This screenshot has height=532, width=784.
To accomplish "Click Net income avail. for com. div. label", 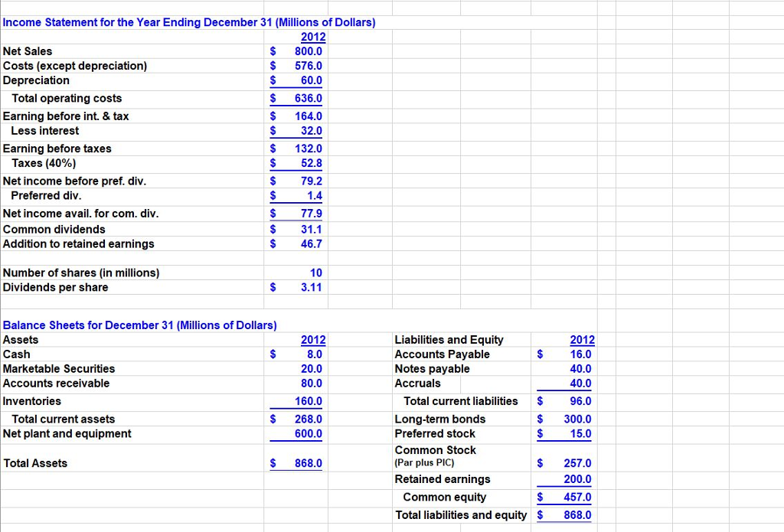I will (x=80, y=214).
